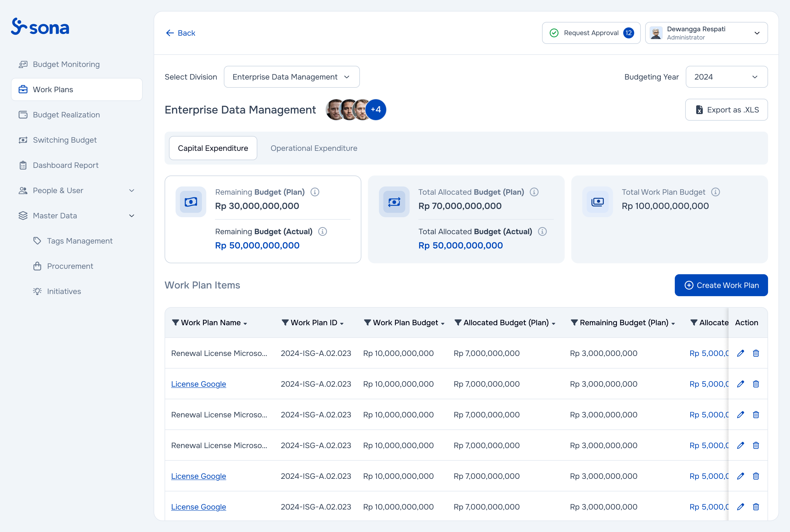Edit the first License Google row
The image size is (790, 532).
point(740,384)
